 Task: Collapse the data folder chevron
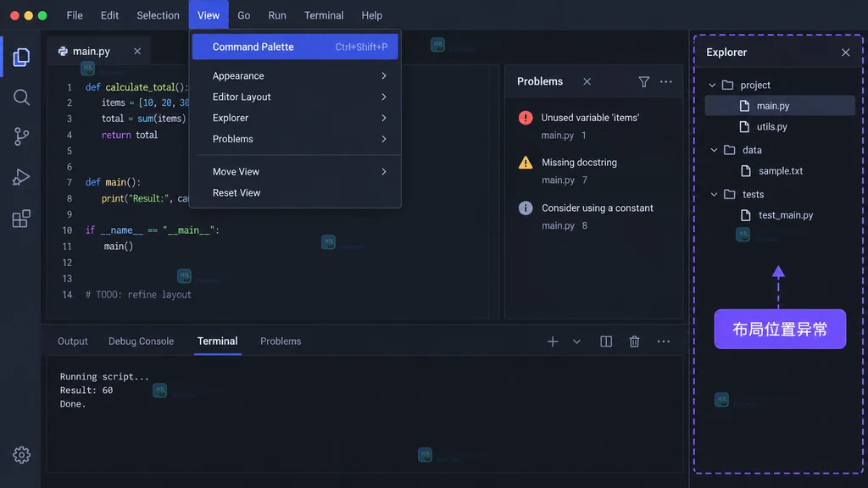714,150
